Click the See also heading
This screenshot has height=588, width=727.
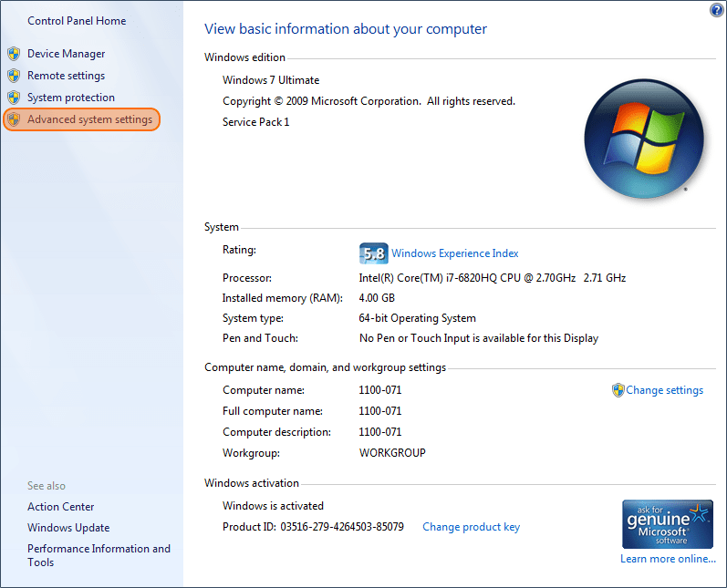coord(47,486)
